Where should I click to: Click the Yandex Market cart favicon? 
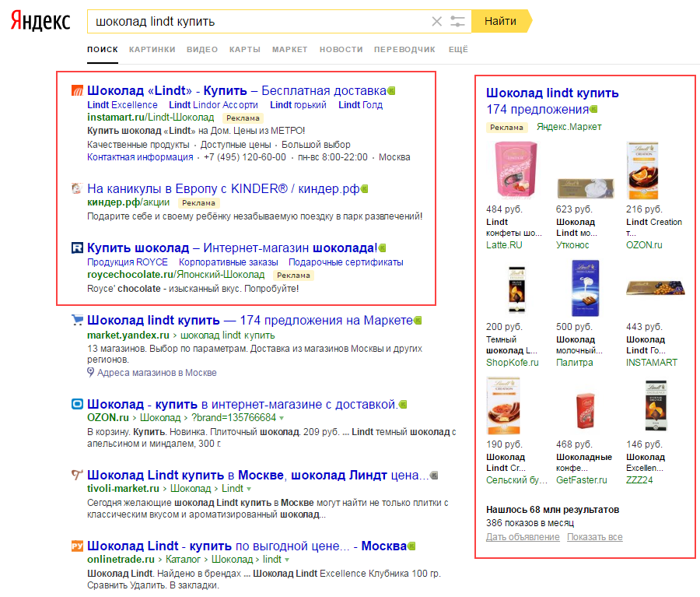click(76, 320)
